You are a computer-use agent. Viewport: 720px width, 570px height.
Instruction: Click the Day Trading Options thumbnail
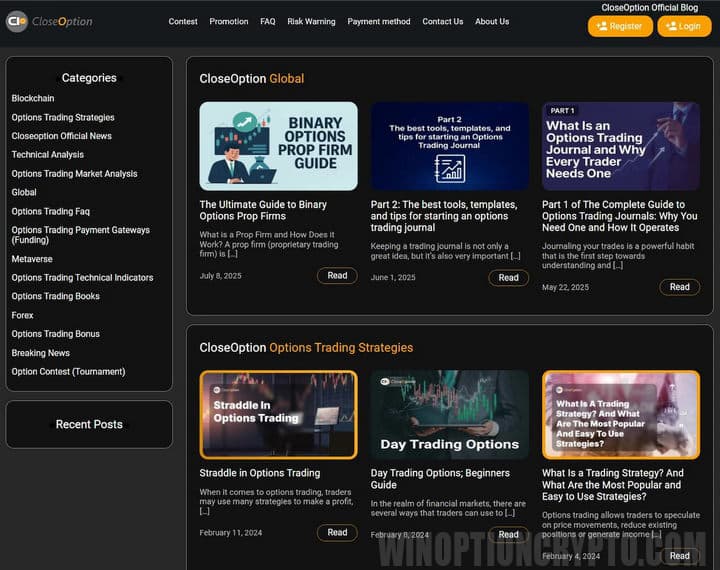point(449,415)
